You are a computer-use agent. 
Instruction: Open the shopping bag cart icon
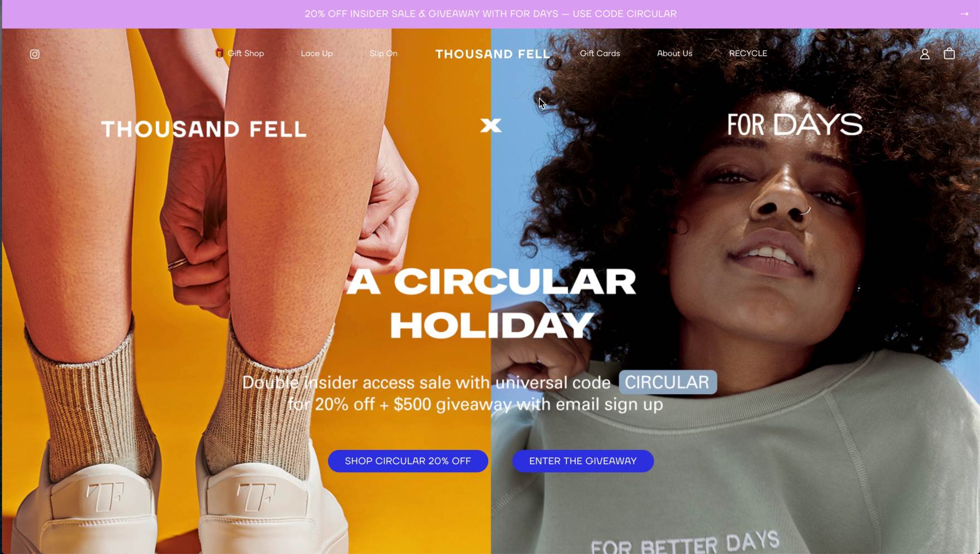tap(949, 53)
